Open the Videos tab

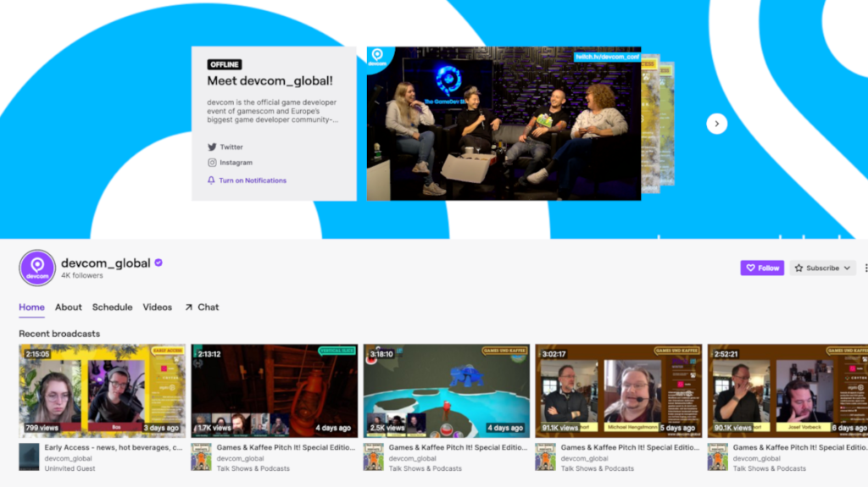pos(157,307)
